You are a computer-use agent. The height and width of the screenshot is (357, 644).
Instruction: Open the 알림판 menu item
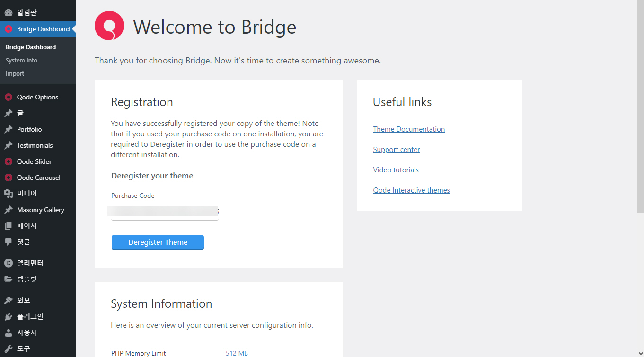click(38, 13)
